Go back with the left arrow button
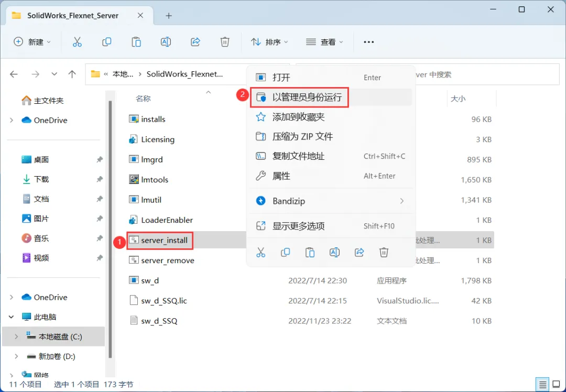The width and height of the screenshot is (566, 392). [14, 74]
